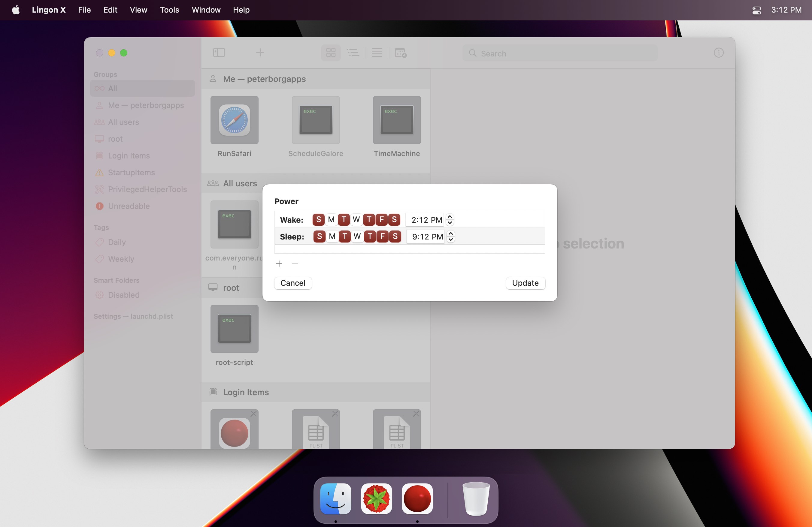Screen dimensions: 812x527
Task: Select All users in sidebar
Action: [x=142, y=122]
